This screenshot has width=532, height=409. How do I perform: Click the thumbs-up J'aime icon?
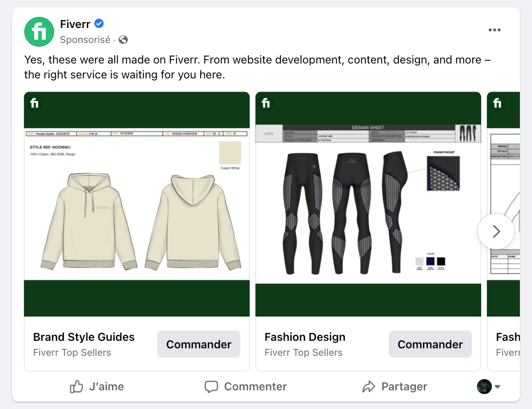[76, 387]
